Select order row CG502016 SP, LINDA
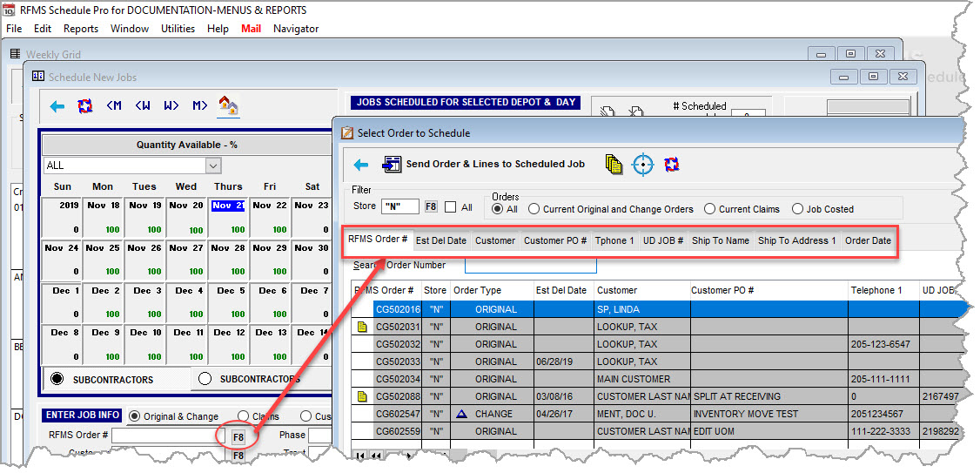 (656, 309)
